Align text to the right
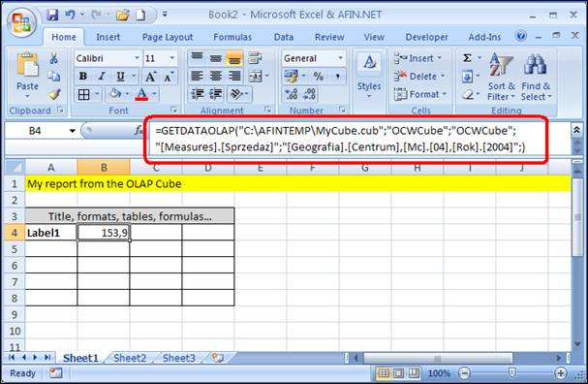 pyautogui.click(x=234, y=77)
